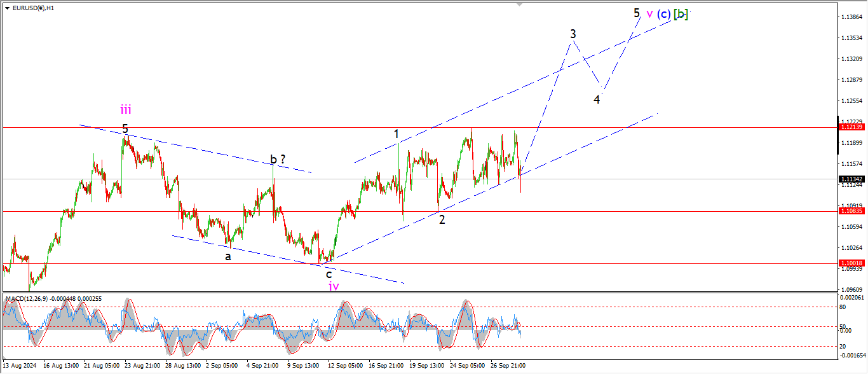868x374 pixels.
Task: Click the 'b ?' wave label
Action: [x=278, y=159]
